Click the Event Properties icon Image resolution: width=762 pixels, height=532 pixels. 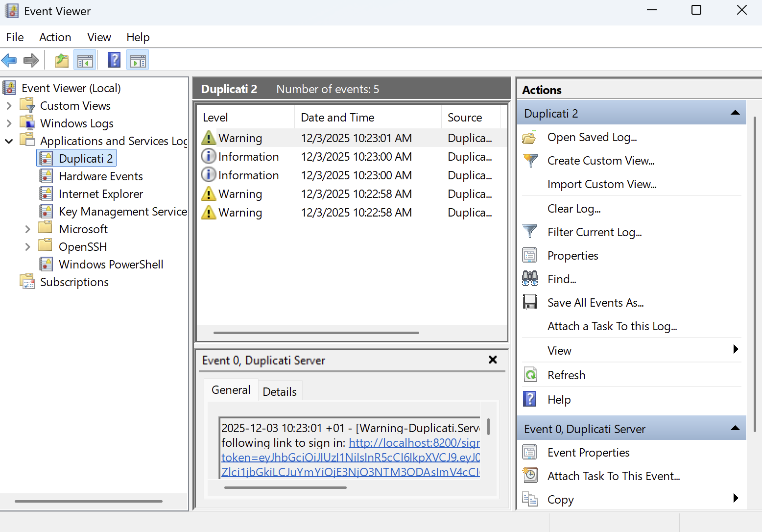530,452
